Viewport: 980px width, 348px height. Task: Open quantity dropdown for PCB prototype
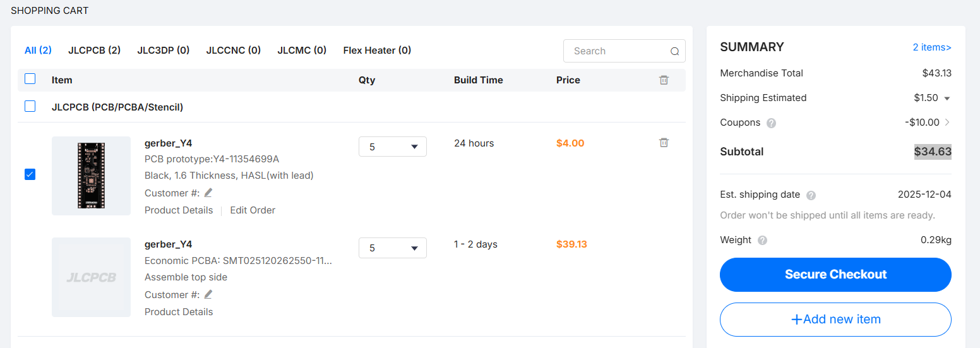(392, 147)
